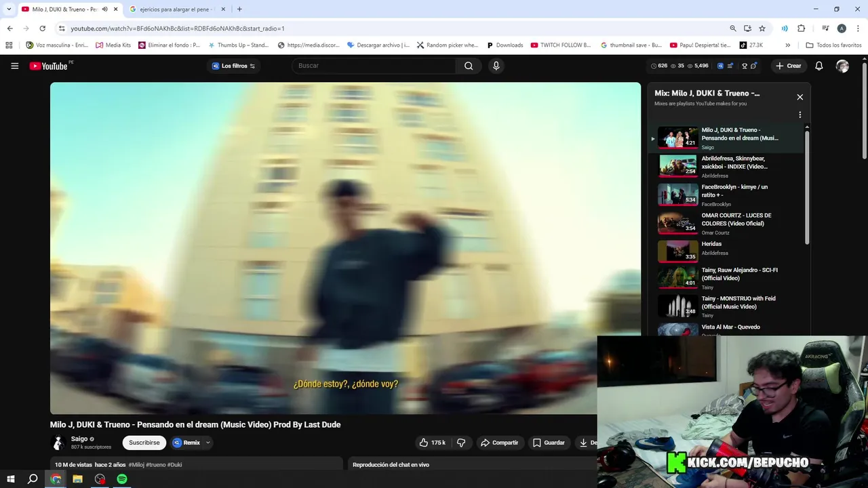Click the Buscar search field
This screenshot has width=868, height=488.
pyautogui.click(x=374, y=66)
